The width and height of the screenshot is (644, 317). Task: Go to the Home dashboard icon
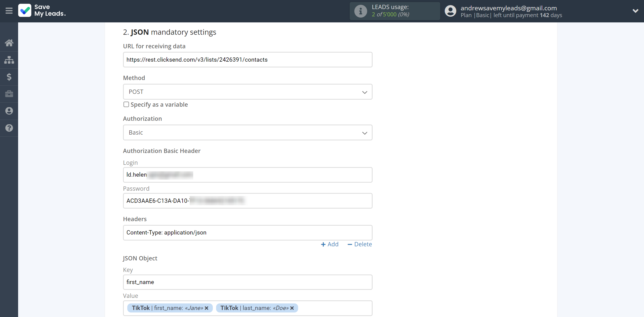[9, 43]
